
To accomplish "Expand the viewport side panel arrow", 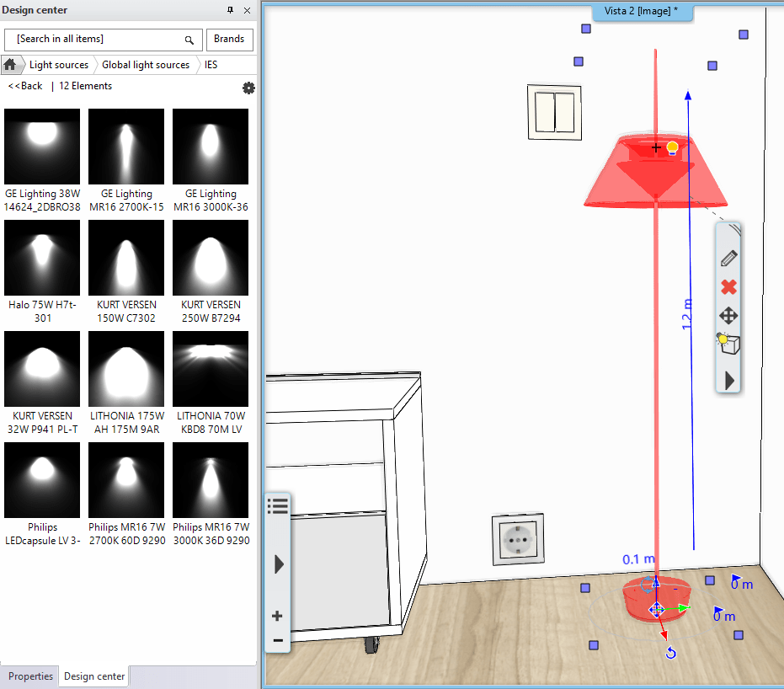I will pyautogui.click(x=278, y=564).
